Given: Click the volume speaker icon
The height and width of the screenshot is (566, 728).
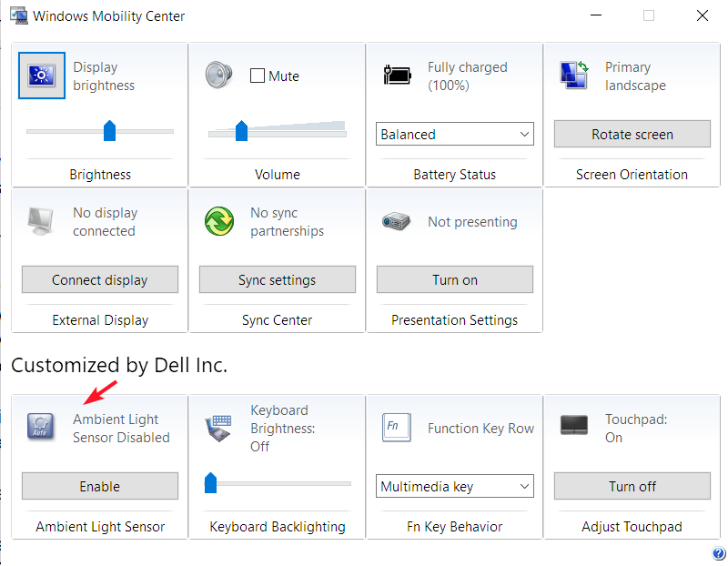Looking at the screenshot, I should 219,76.
